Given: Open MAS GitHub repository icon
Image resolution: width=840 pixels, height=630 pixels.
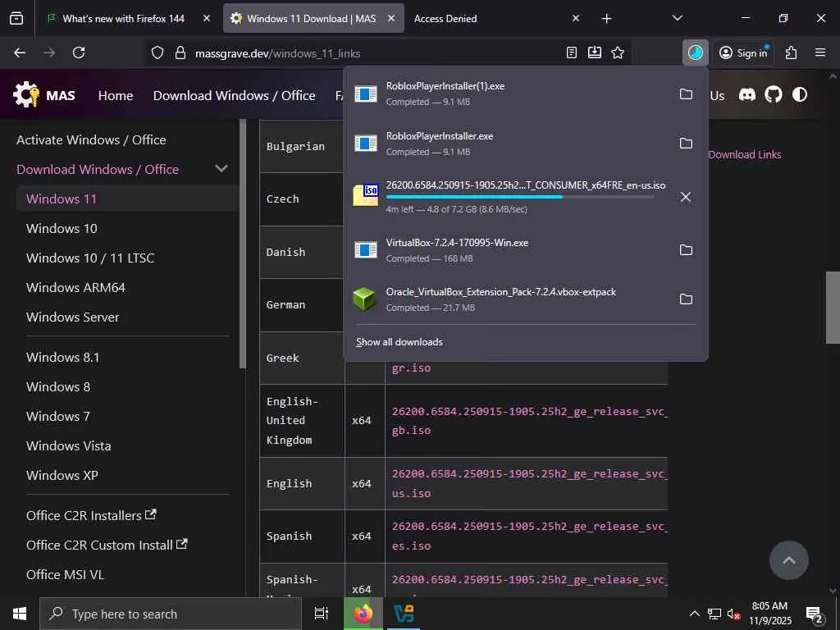Looking at the screenshot, I should 773,95.
